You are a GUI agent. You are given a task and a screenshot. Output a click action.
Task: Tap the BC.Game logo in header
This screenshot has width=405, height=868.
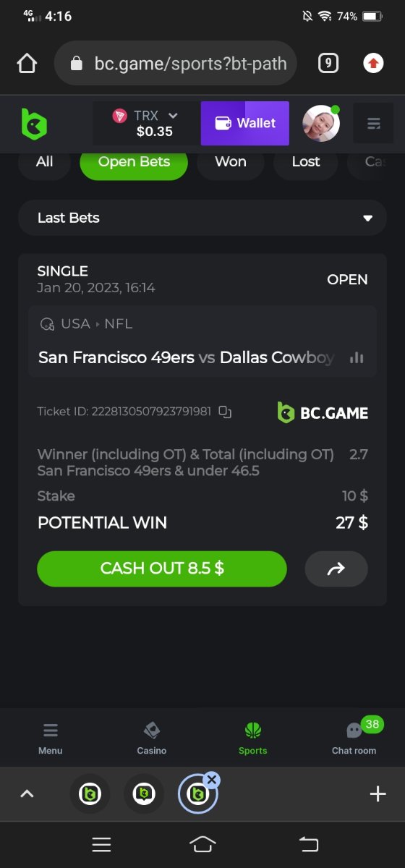pyautogui.click(x=33, y=124)
